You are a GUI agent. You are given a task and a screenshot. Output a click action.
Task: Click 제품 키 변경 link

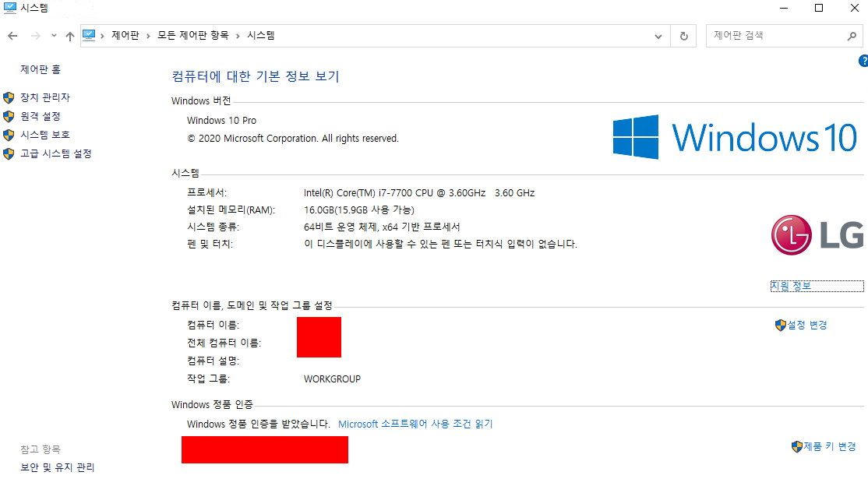pyautogui.click(x=830, y=447)
